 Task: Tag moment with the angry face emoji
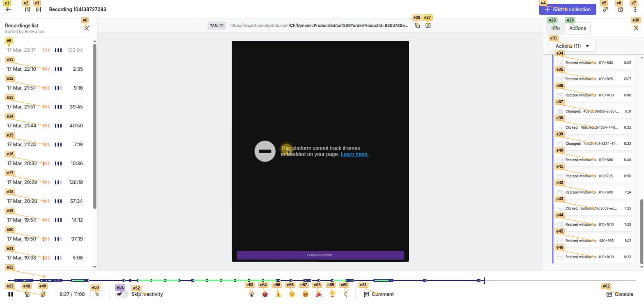[x=305, y=294]
